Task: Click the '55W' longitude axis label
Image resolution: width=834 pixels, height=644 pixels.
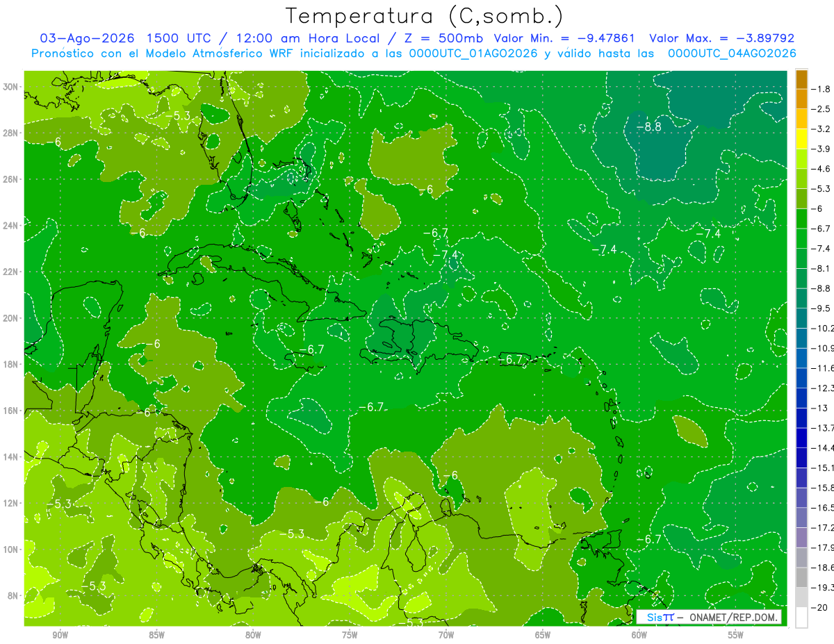Action: [735, 634]
